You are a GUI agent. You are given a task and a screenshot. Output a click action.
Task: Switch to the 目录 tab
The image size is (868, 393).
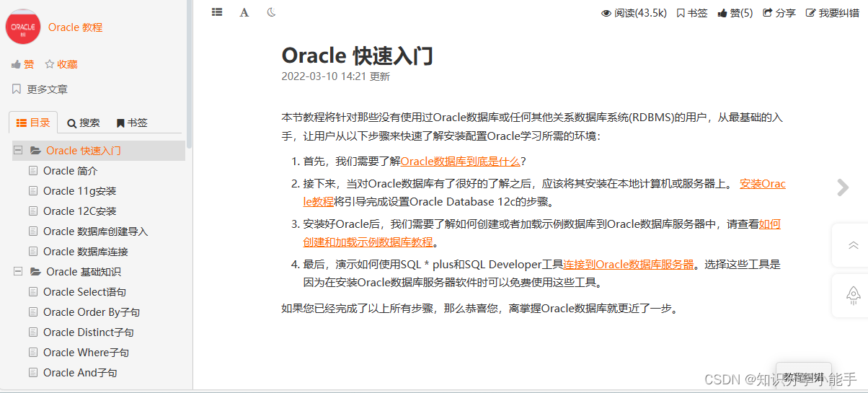pos(33,123)
